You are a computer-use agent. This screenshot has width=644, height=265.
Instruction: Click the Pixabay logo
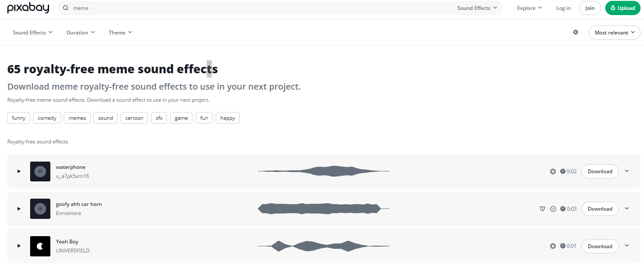28,8
